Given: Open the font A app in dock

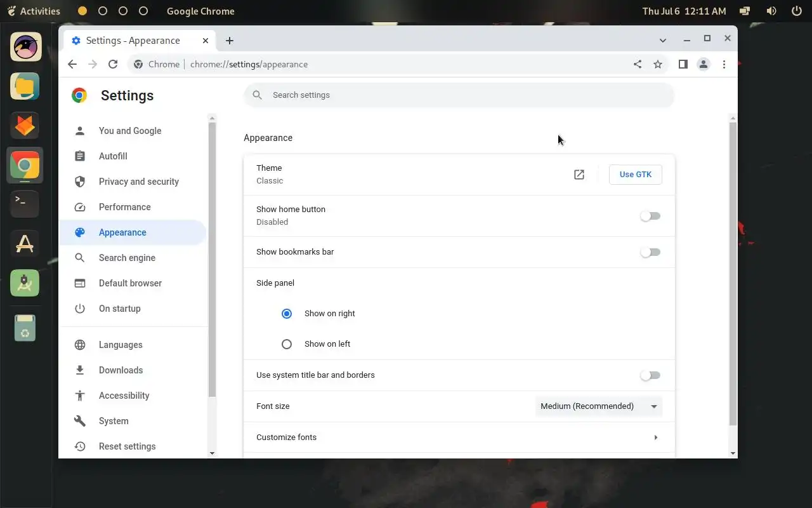Looking at the screenshot, I should (25, 244).
